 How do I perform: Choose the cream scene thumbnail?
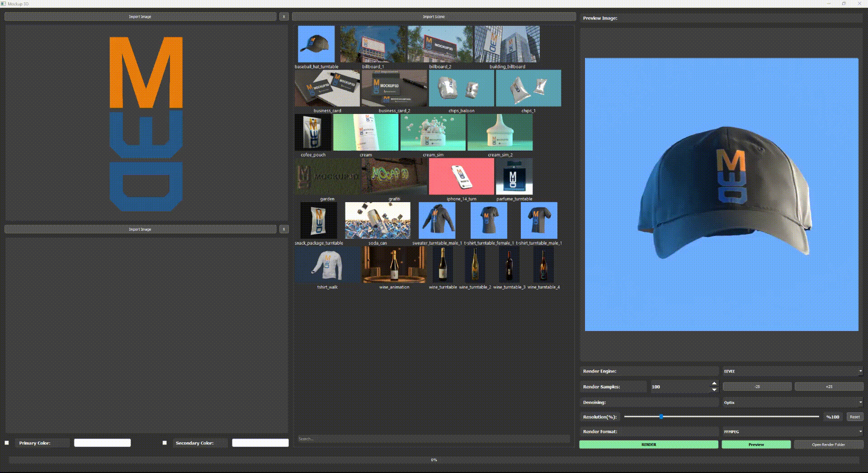[x=366, y=132]
